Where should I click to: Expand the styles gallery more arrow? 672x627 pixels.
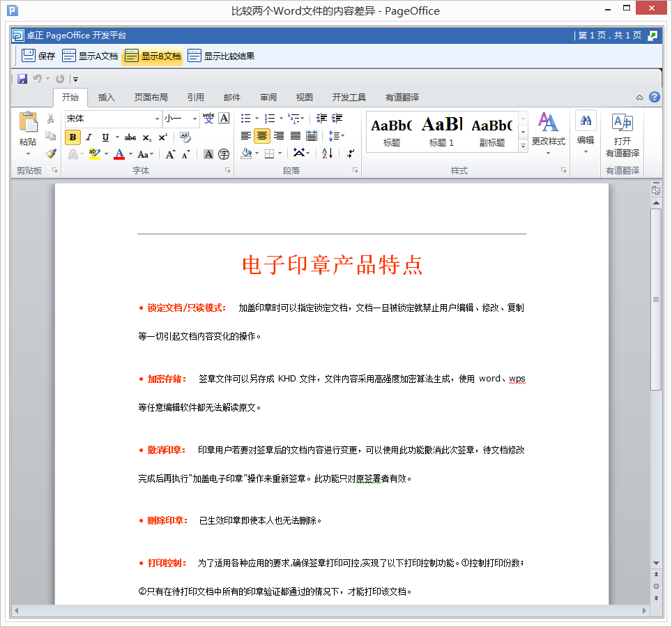coord(523,146)
